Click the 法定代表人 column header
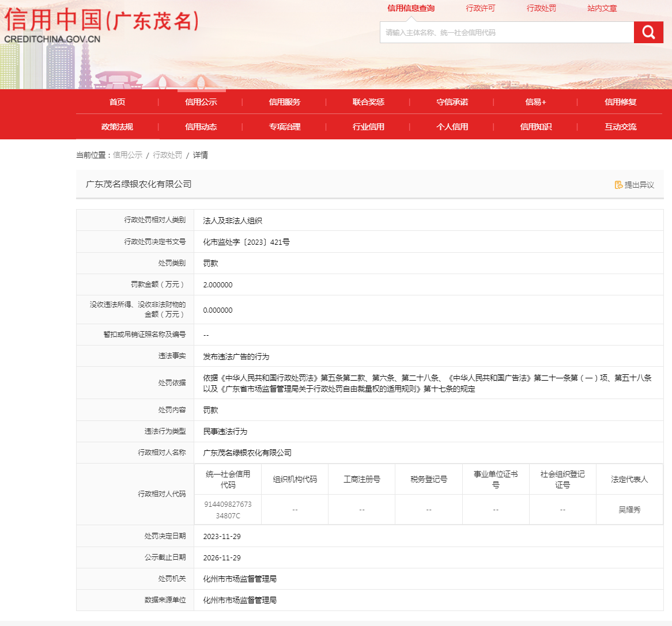Image resolution: width=672 pixels, height=626 pixels. (x=629, y=479)
